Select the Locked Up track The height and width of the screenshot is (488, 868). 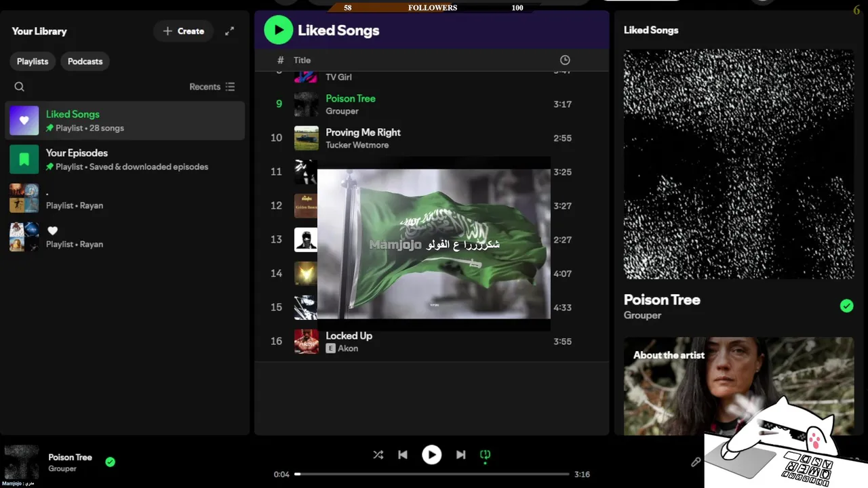[349, 335]
